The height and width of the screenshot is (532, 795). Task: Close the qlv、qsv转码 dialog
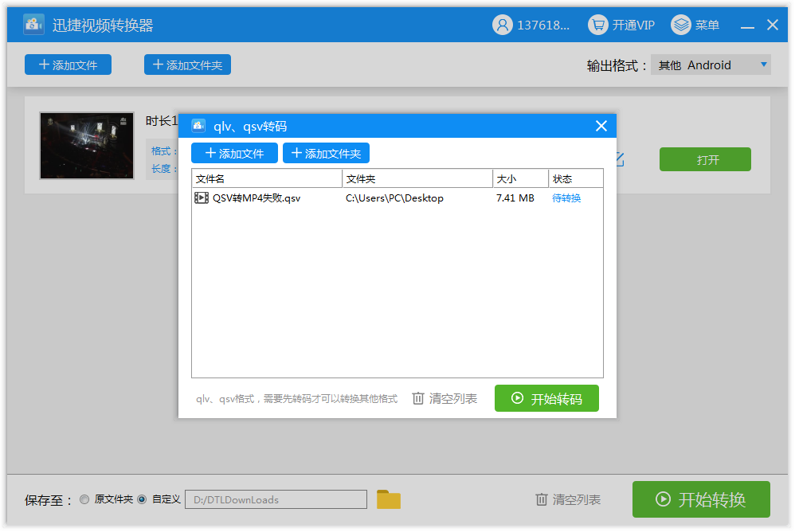[601, 126]
